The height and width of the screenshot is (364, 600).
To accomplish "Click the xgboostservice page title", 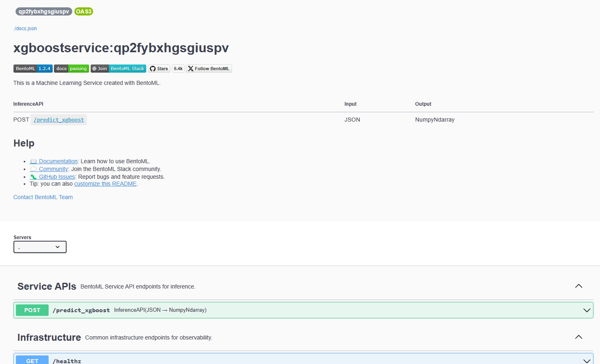I will [x=121, y=48].
